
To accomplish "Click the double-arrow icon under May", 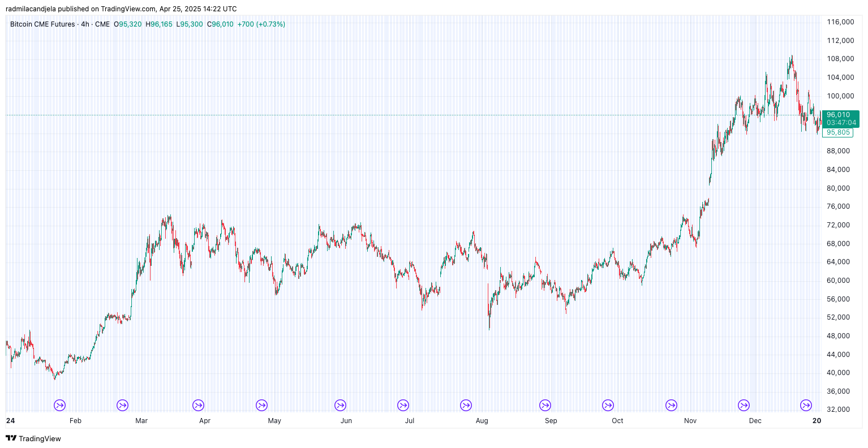I will (x=261, y=405).
